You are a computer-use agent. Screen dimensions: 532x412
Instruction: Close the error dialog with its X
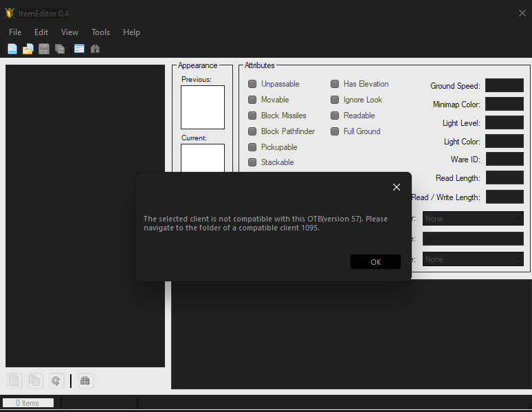point(396,187)
